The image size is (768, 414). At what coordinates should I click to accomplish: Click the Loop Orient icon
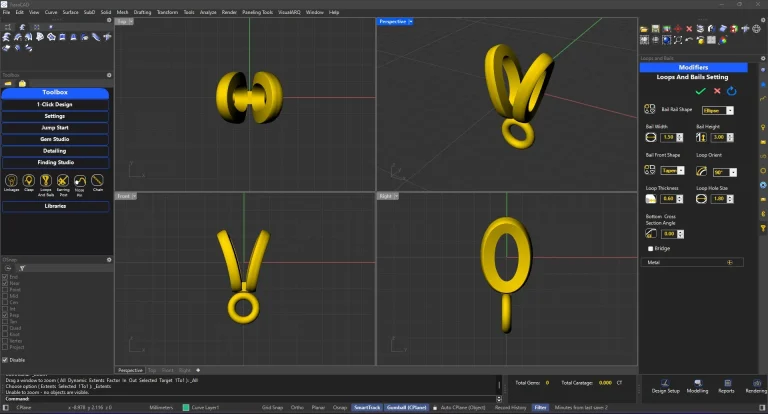click(x=701, y=171)
